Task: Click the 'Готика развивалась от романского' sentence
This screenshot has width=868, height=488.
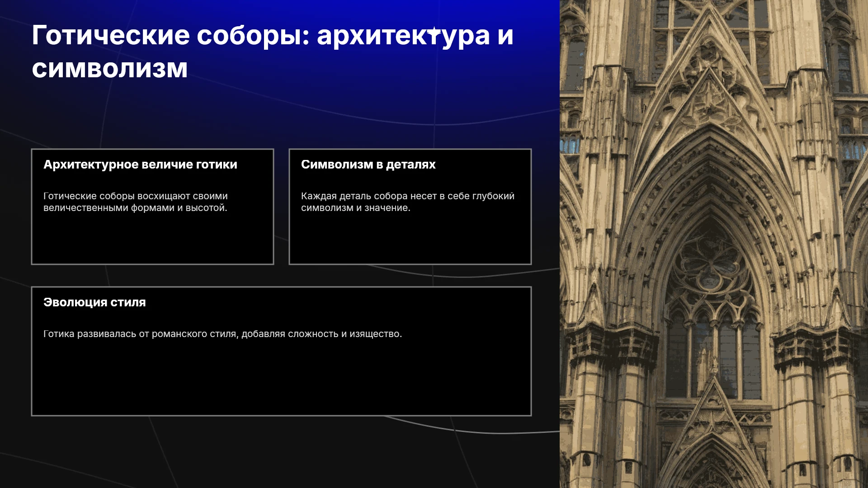Action: click(x=222, y=334)
